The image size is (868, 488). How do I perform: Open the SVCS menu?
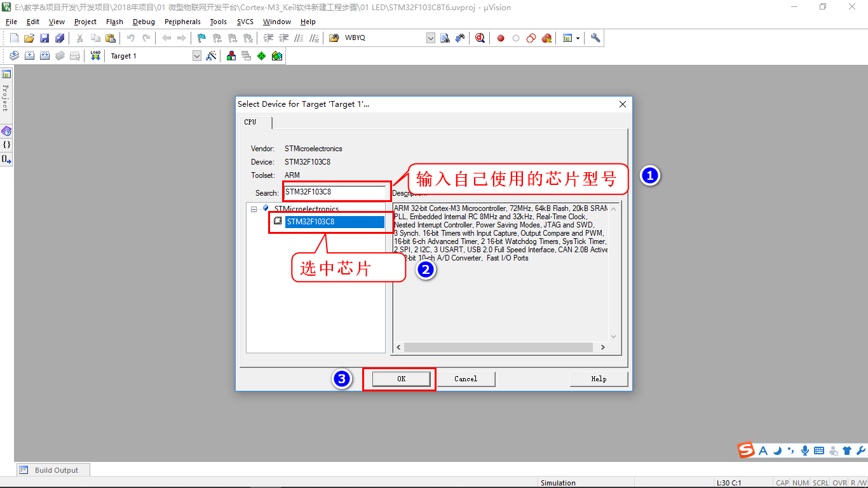coord(245,22)
